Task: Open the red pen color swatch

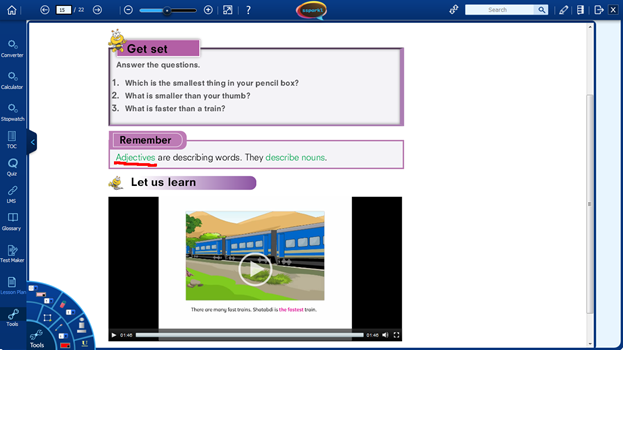Action: tap(65, 345)
